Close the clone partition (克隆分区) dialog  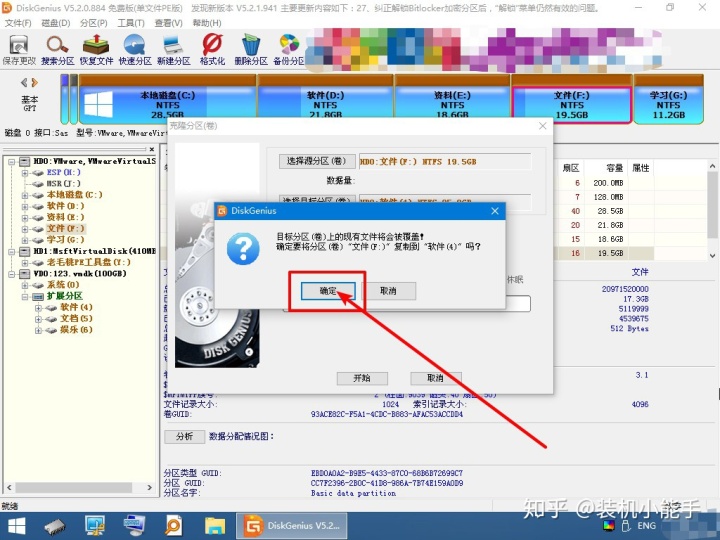coord(543,126)
